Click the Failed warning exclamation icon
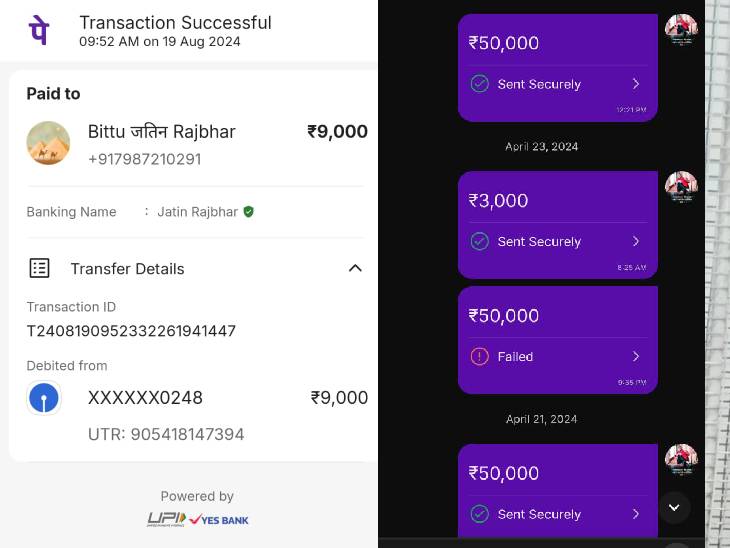The height and width of the screenshot is (548, 730). pyautogui.click(x=480, y=357)
